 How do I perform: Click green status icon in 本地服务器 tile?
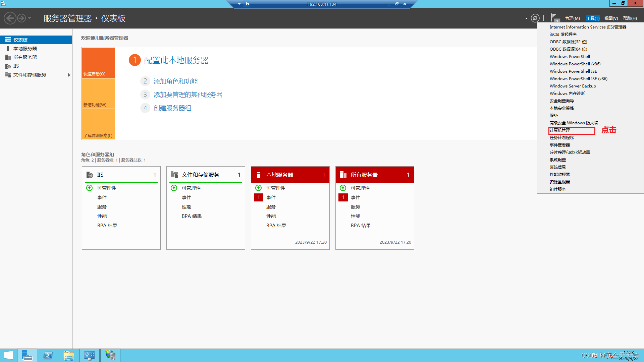point(259,188)
